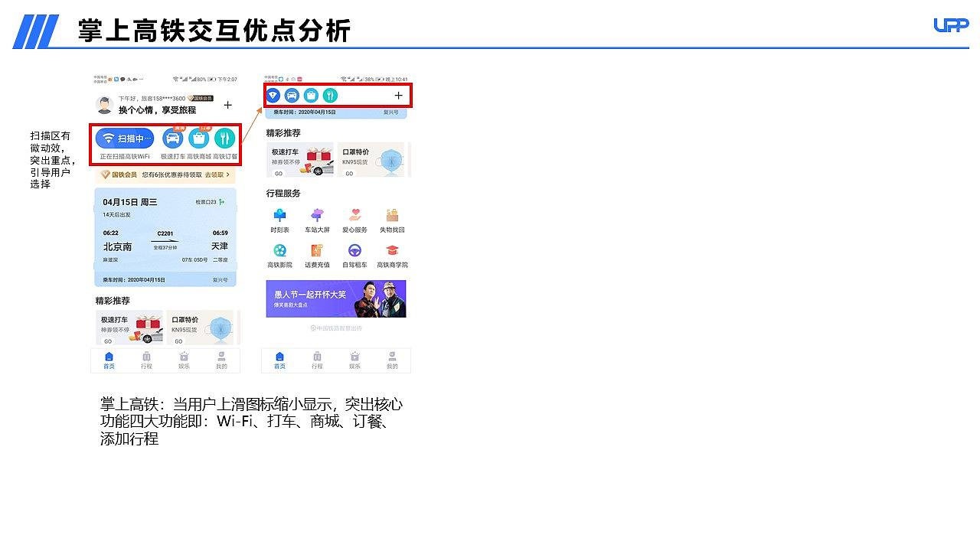Click 中国铁路智慧出行 footer text
Image resolution: width=980 pixels, height=551 pixels.
pyautogui.click(x=336, y=328)
